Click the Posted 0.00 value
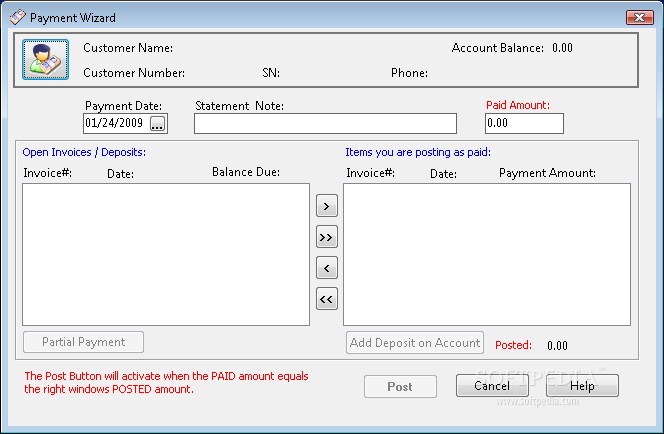 pyautogui.click(x=557, y=346)
